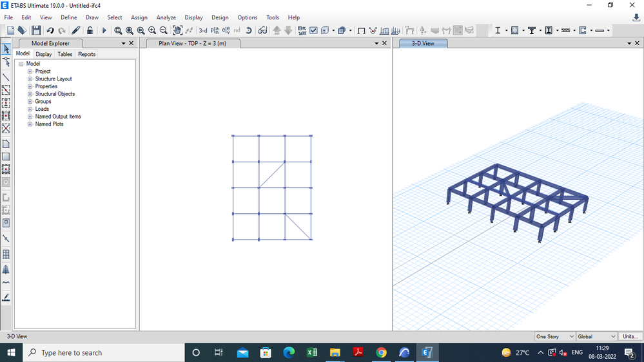Switch to 3-d view button

(x=203, y=30)
